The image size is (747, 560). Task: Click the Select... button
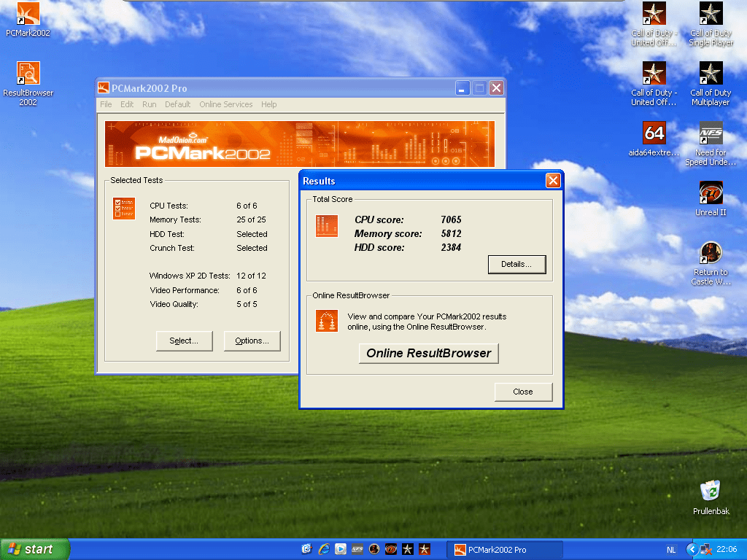pyautogui.click(x=185, y=341)
